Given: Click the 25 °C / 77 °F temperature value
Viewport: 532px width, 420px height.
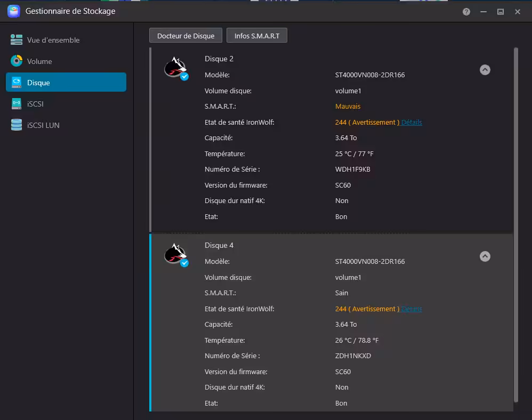Looking at the screenshot, I should pyautogui.click(x=354, y=154).
